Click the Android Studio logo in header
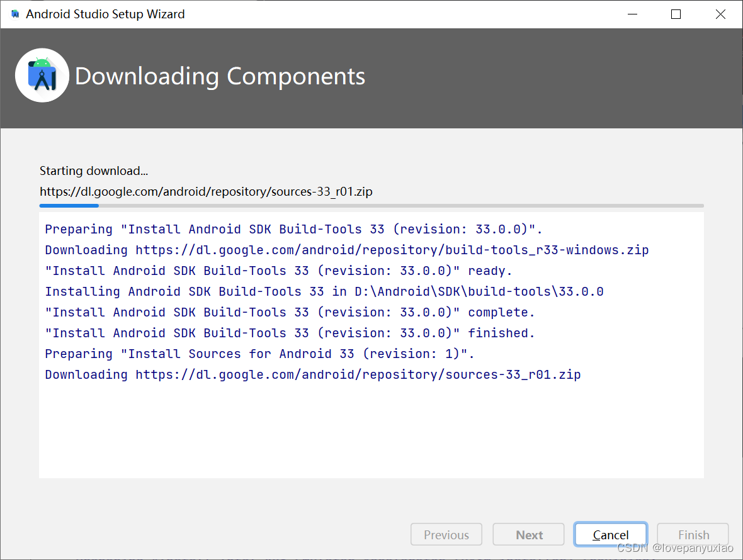The image size is (743, 560). tap(42, 76)
